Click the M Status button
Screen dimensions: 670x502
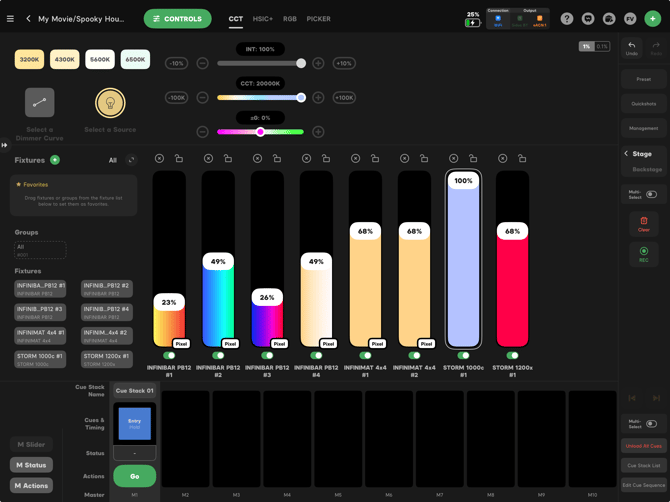click(31, 465)
